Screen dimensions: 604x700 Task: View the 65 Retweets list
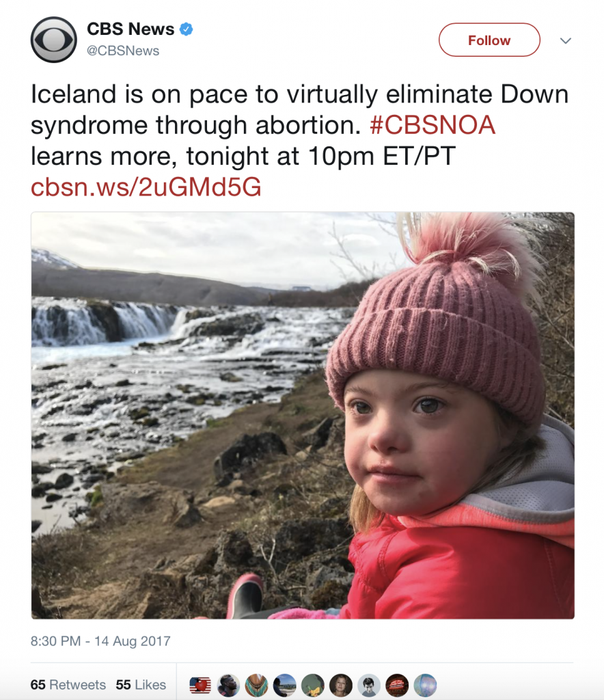point(68,684)
